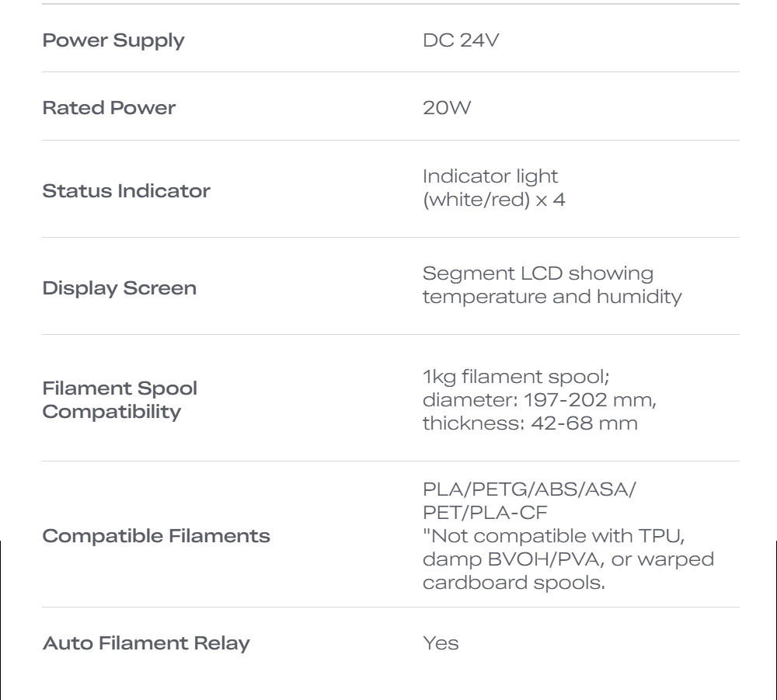The height and width of the screenshot is (700, 777).
Task: Click the Compatible Filaments label
Action: (156, 536)
